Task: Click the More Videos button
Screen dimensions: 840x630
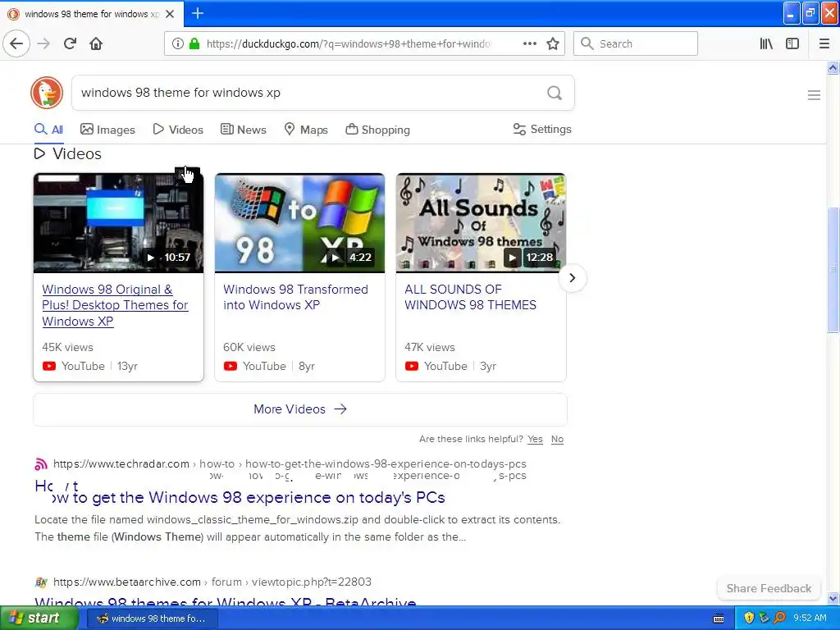Action: pos(300,409)
